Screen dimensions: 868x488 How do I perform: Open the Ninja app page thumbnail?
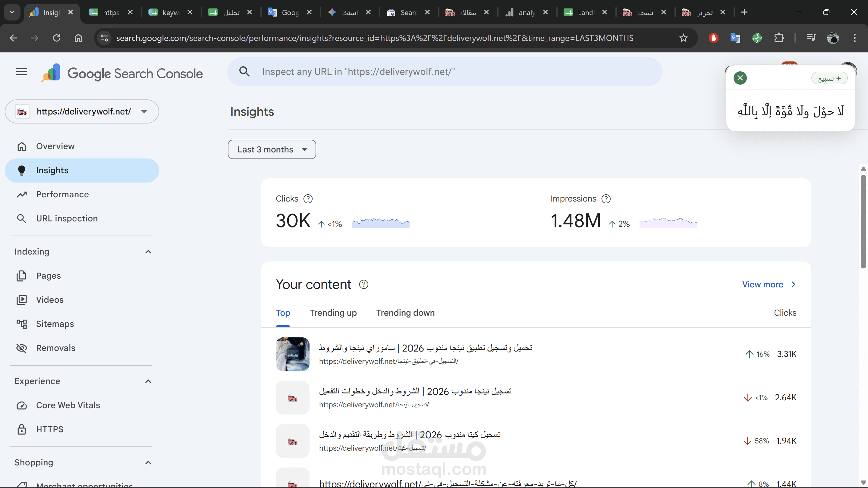pos(292,354)
